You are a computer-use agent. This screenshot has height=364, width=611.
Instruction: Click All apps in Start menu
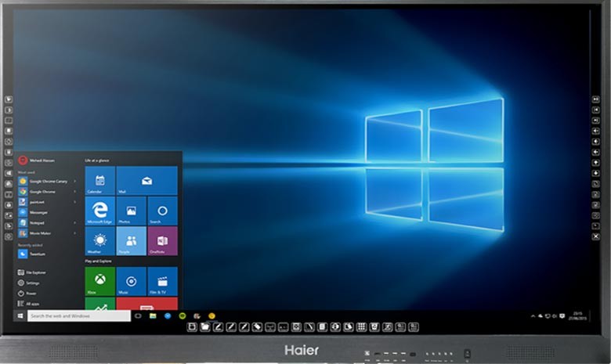(31, 303)
